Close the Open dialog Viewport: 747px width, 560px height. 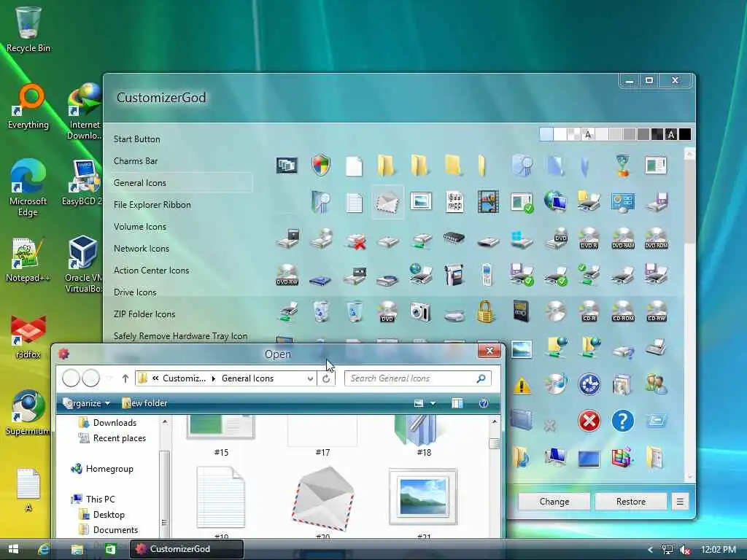coord(489,351)
